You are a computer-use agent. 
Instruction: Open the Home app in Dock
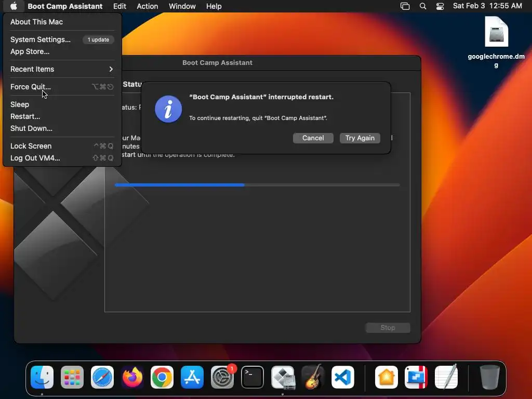[x=387, y=377]
